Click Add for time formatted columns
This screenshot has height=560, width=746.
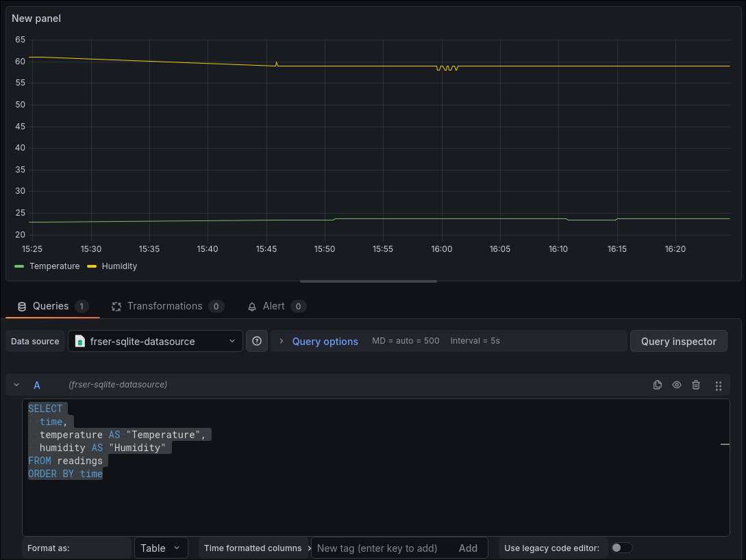pos(468,548)
